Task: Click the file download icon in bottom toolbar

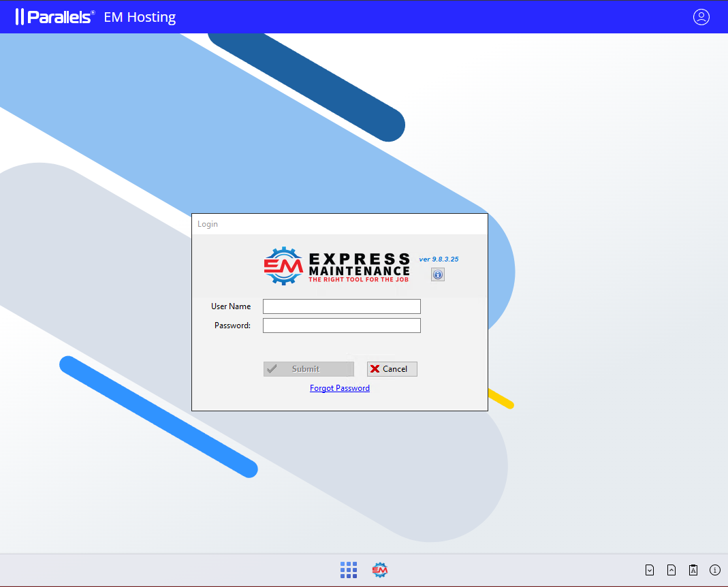Action: [650, 570]
